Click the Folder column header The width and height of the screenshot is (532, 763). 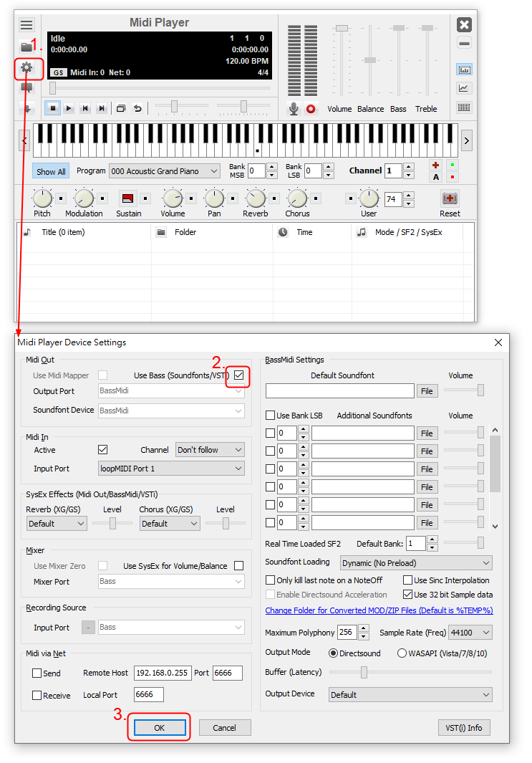pos(212,233)
